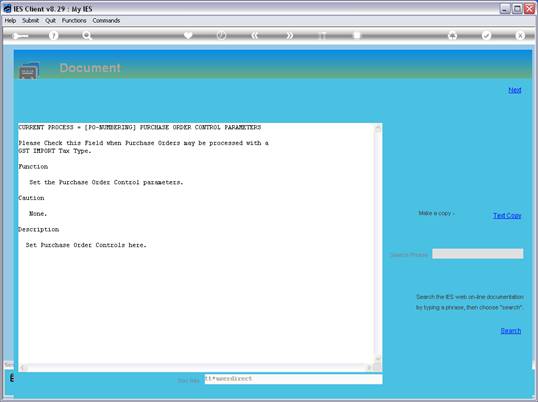Go forward with double right chevron
Viewport: 538px width, 402px height.
pos(290,35)
